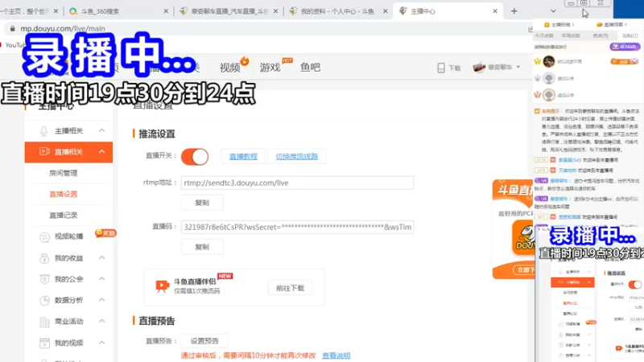The width and height of the screenshot is (644, 362).
Task: Click the shield icon for 我的公会
Action: tap(44, 279)
